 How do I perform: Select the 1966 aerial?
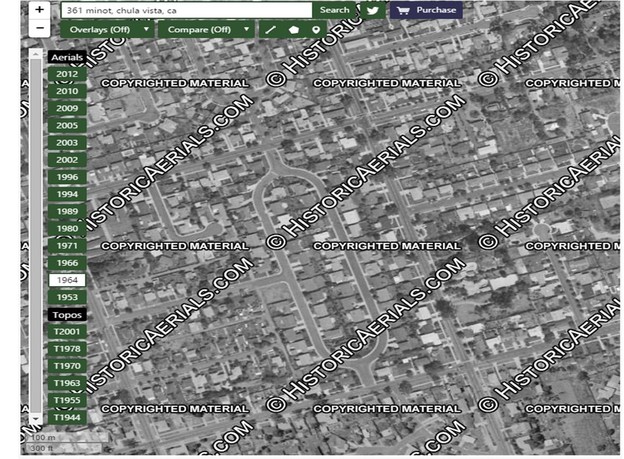click(x=67, y=263)
